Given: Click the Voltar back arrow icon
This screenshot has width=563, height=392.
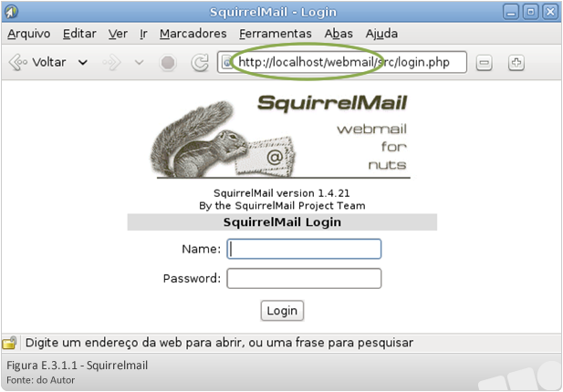Looking at the screenshot, I should tap(18, 62).
